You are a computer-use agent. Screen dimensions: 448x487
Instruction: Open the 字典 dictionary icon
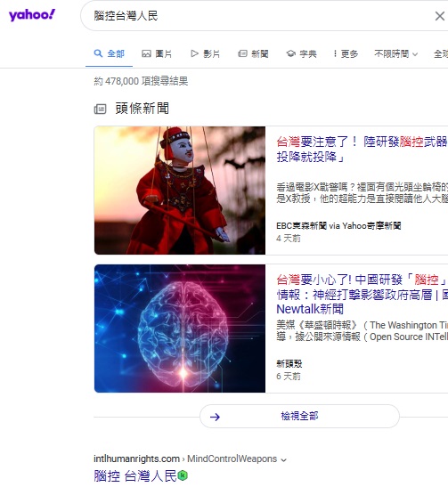pyautogui.click(x=290, y=53)
